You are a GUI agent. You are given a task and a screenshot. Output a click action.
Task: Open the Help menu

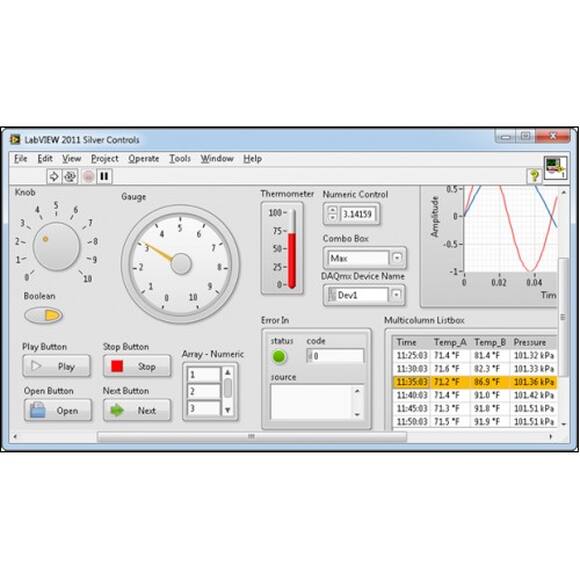[x=253, y=159]
